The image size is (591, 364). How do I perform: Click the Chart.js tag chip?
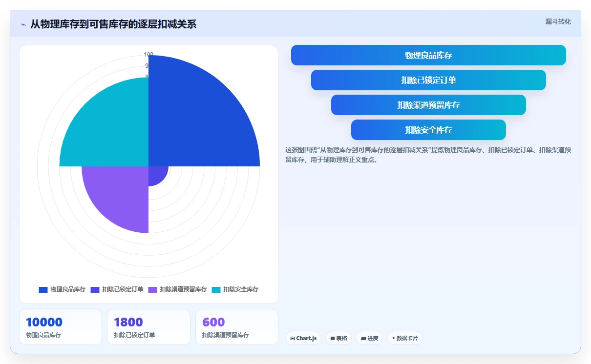[303, 338]
